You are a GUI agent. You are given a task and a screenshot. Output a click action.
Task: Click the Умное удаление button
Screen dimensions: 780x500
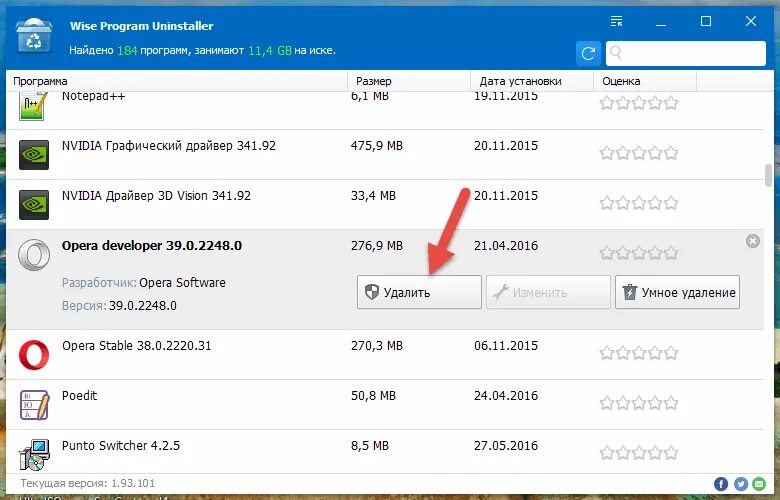(x=678, y=292)
